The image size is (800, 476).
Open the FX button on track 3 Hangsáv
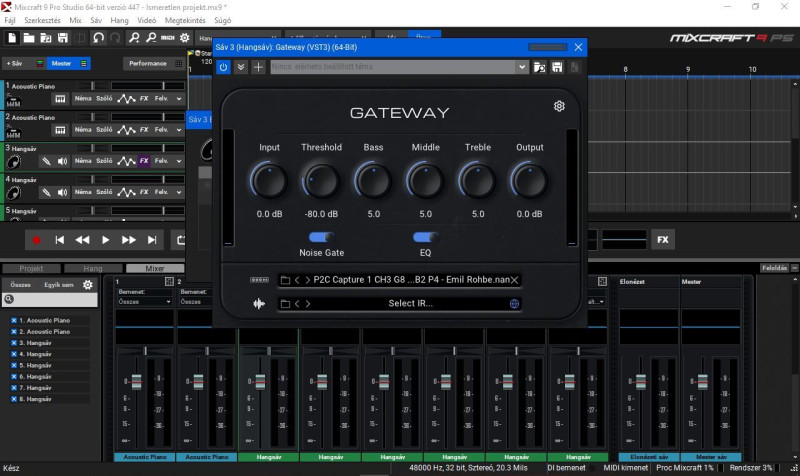point(144,161)
